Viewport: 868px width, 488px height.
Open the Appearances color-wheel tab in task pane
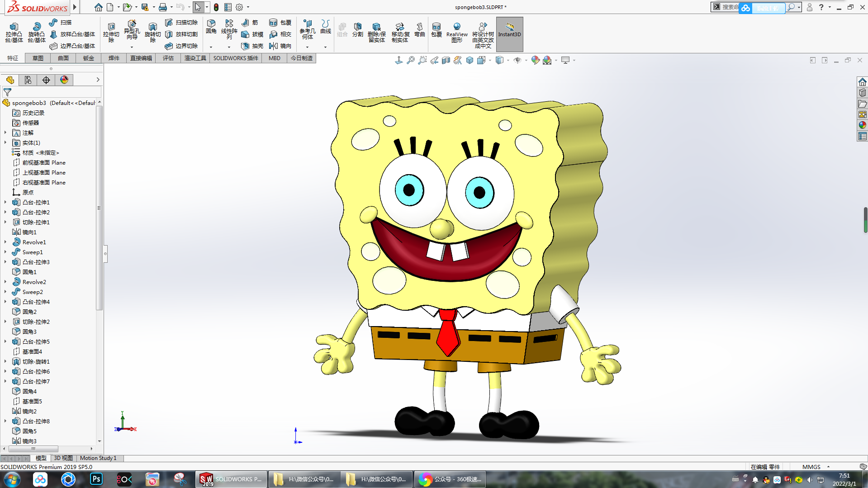click(x=862, y=125)
